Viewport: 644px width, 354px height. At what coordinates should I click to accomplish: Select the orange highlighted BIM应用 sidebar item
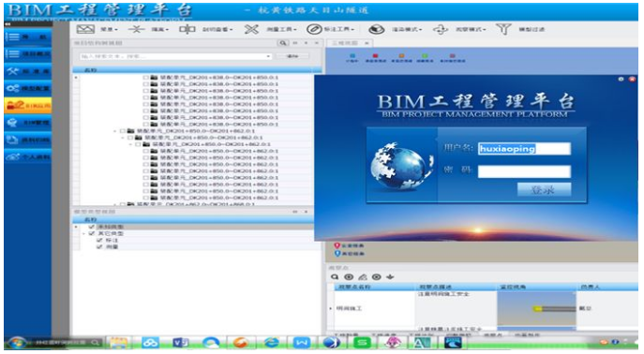28,106
